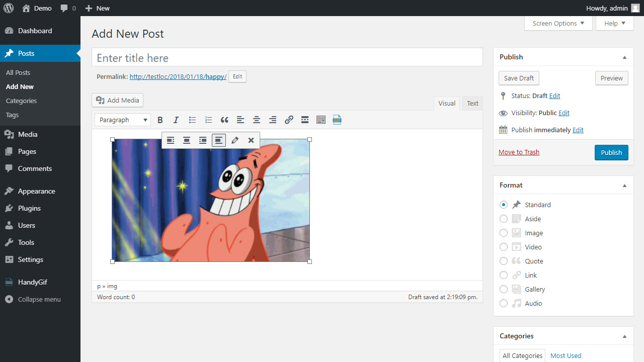
Task: Open the testloc permalink URL
Action: pos(178,77)
